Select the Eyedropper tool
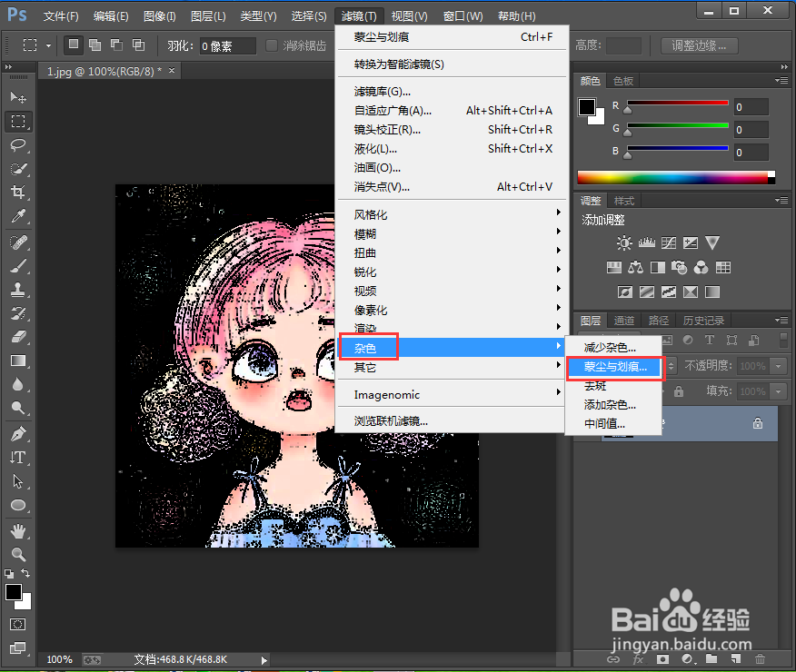 tap(18, 216)
